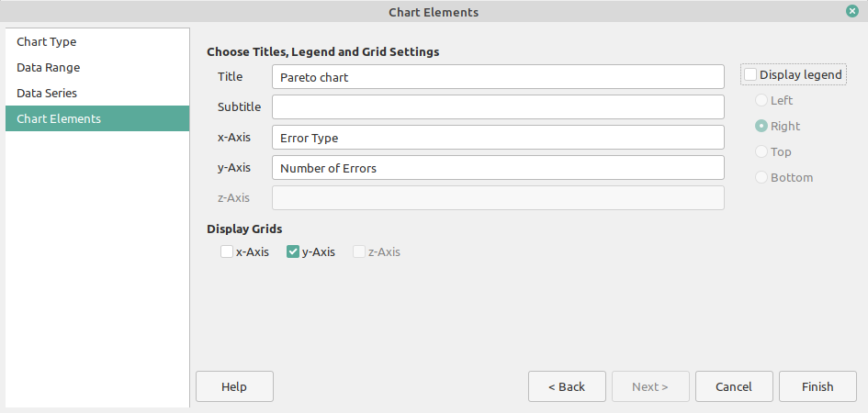The width and height of the screenshot is (868, 413).
Task: Select the Top legend position radio
Action: pyautogui.click(x=761, y=151)
